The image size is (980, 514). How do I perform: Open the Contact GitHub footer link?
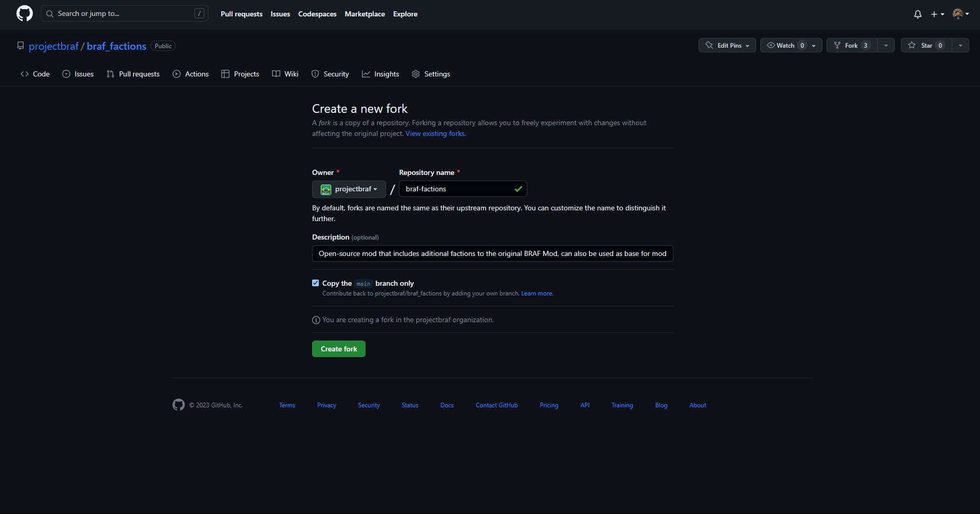click(496, 405)
